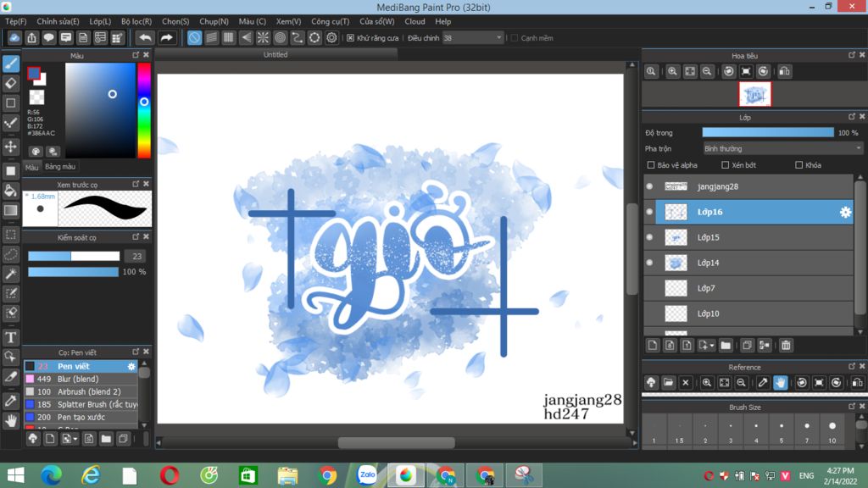Image resolution: width=868 pixels, height=488 pixels.
Task: Open Pen viết brush settings gear
Action: (131, 366)
